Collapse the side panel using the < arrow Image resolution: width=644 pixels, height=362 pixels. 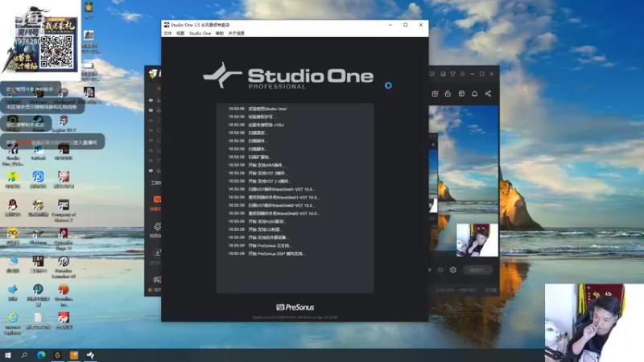[433, 145]
